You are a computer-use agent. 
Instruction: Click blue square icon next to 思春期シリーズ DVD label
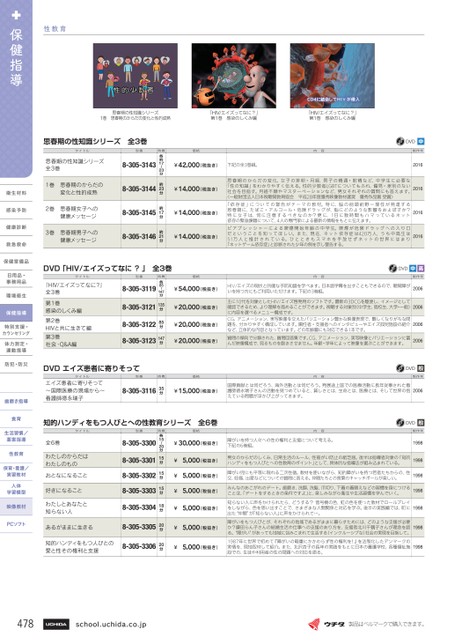coord(421,141)
